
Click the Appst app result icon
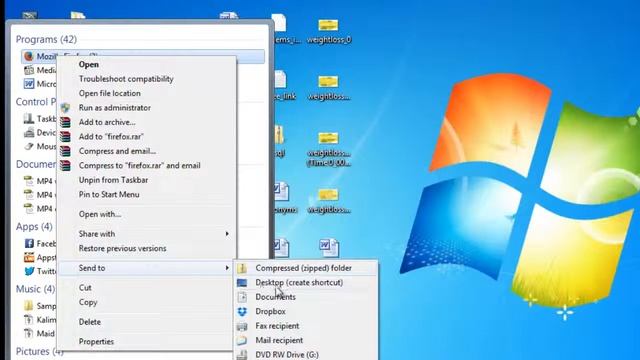tap(29, 257)
